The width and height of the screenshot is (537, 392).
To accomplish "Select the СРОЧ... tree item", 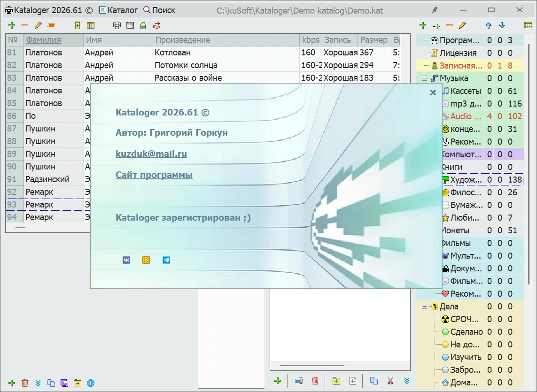I will click(x=464, y=319).
